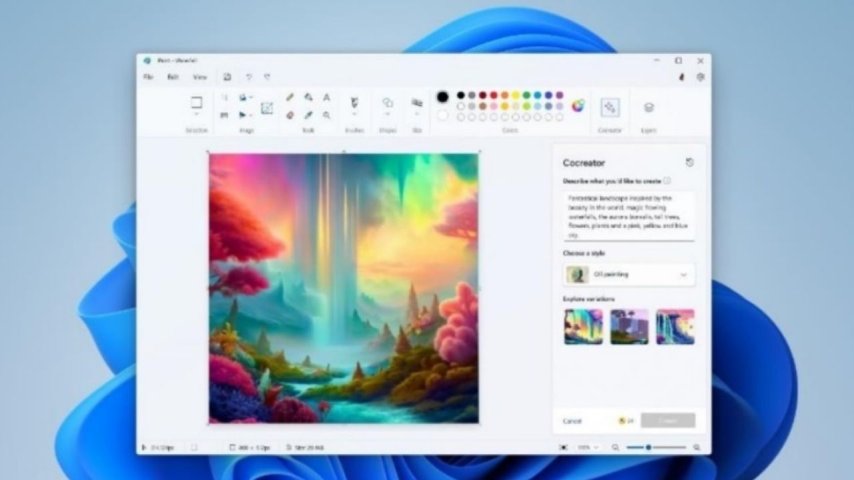
Task: Select the rectangular Selection tool
Action: 196,102
